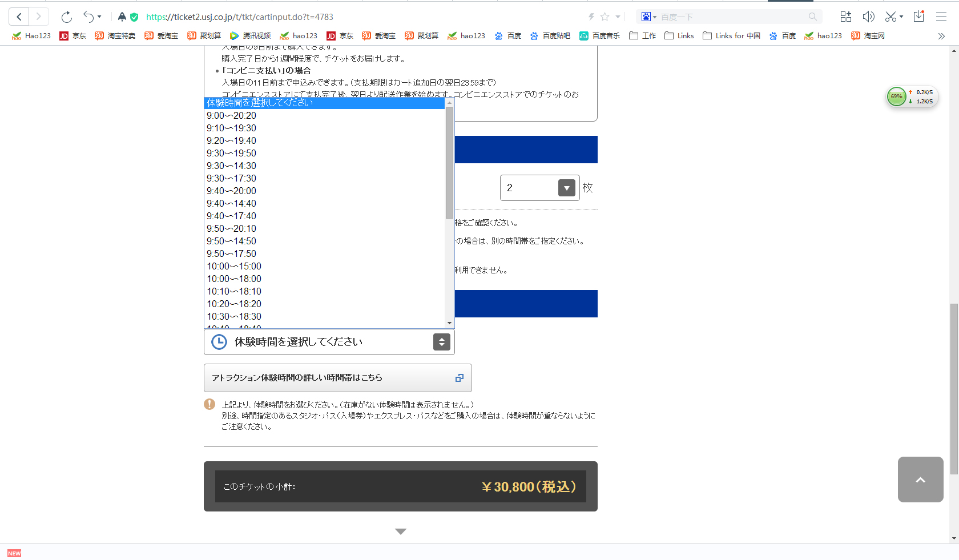Open dropdown arrow beside undo icon
This screenshot has height=560, width=959.
click(x=99, y=17)
